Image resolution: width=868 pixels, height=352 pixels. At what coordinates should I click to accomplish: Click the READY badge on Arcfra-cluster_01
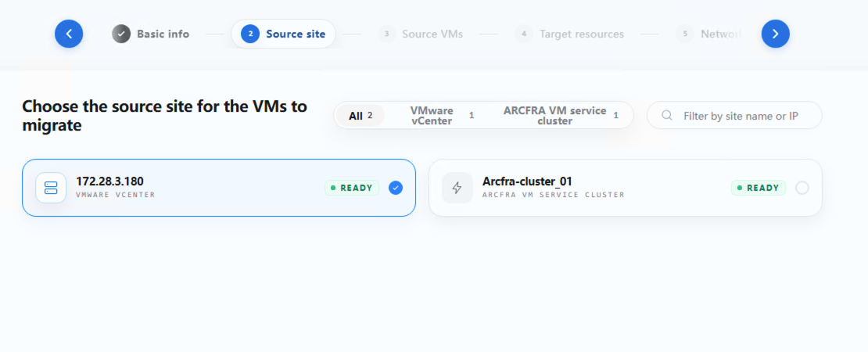pos(759,188)
